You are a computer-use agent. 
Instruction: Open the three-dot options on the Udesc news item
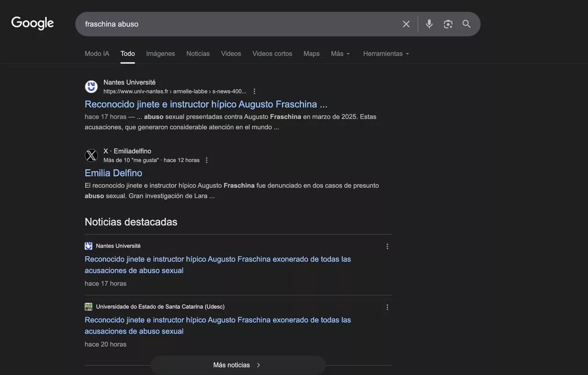tap(387, 307)
